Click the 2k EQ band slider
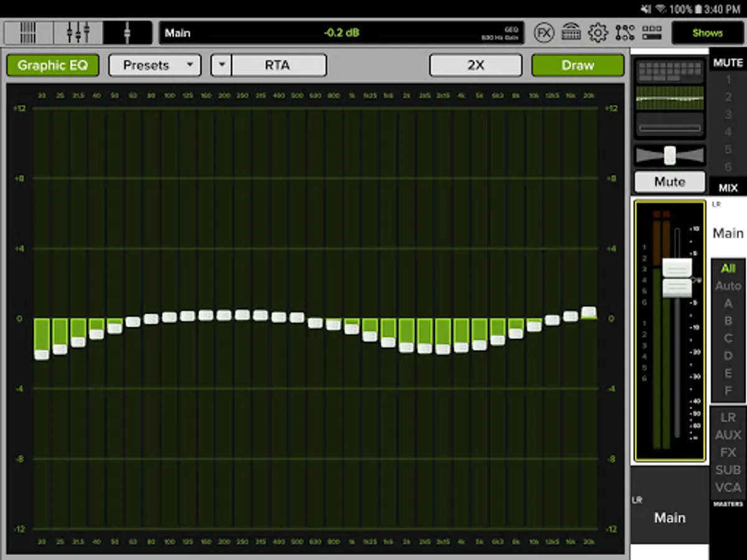The width and height of the screenshot is (747, 560). (x=406, y=347)
